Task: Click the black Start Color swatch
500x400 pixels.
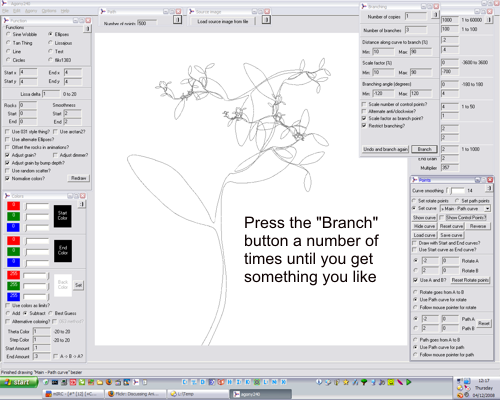Action: pos(63,216)
